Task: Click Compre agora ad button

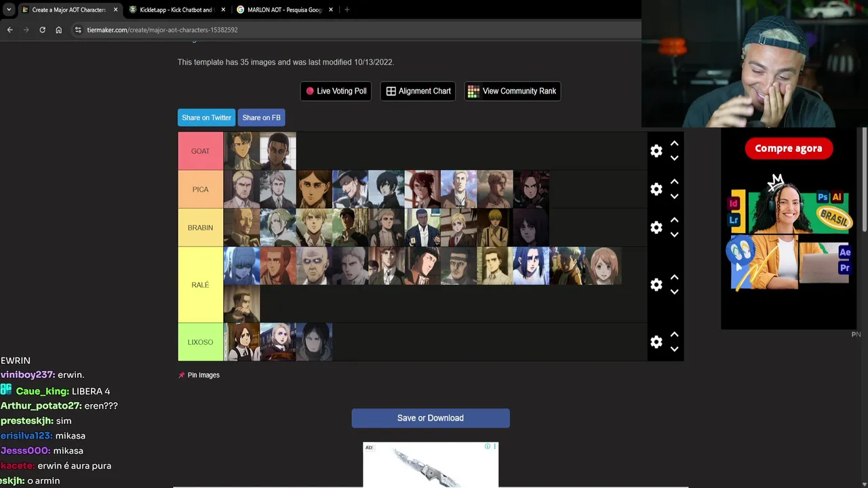Action: coord(789,148)
